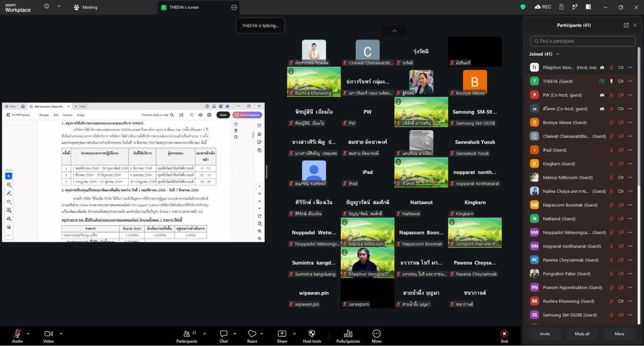Expand the chat options caret

point(234,333)
